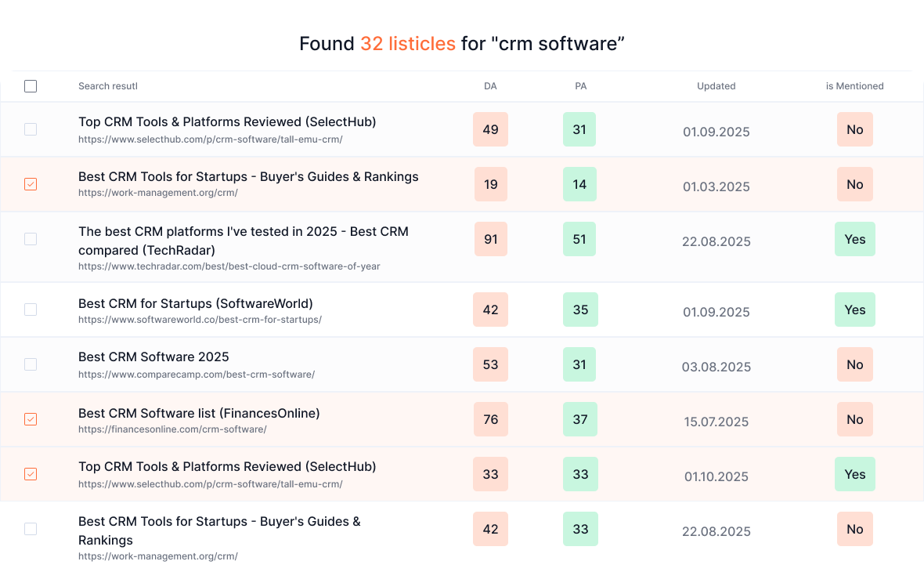
Task: Sort by the PA column header
Action: [x=580, y=86]
